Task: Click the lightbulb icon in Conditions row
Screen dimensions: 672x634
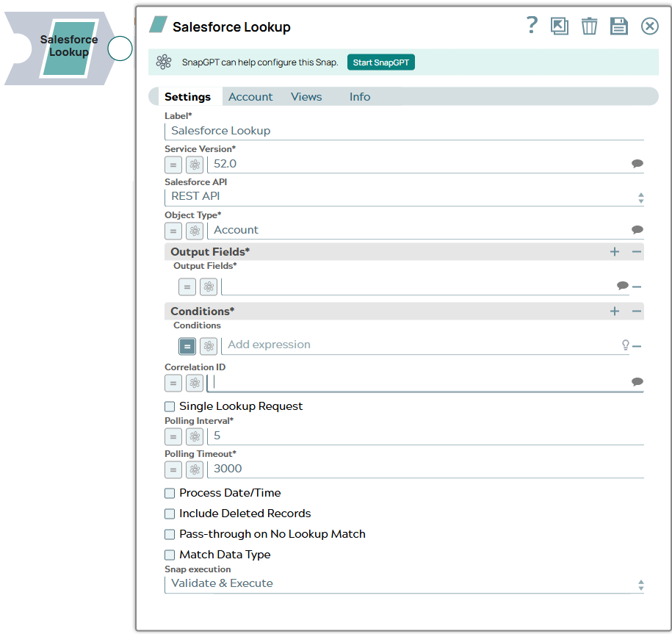Action: (626, 345)
